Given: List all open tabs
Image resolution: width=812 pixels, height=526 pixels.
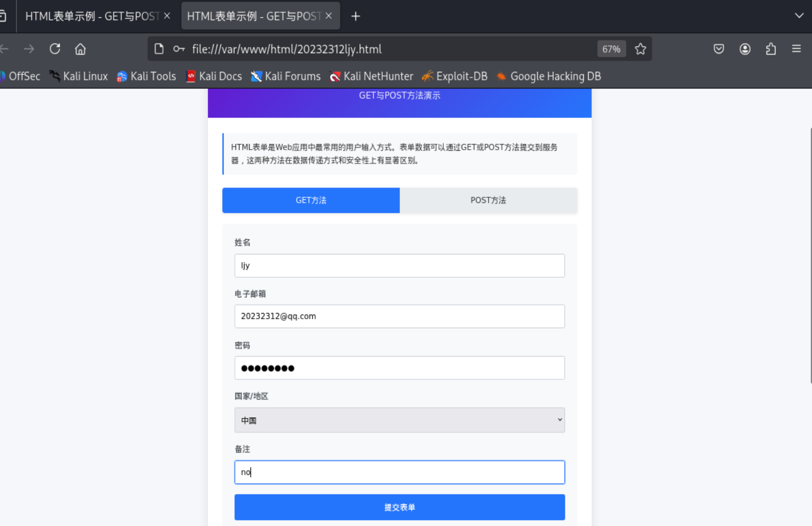Looking at the screenshot, I should pyautogui.click(x=799, y=16).
